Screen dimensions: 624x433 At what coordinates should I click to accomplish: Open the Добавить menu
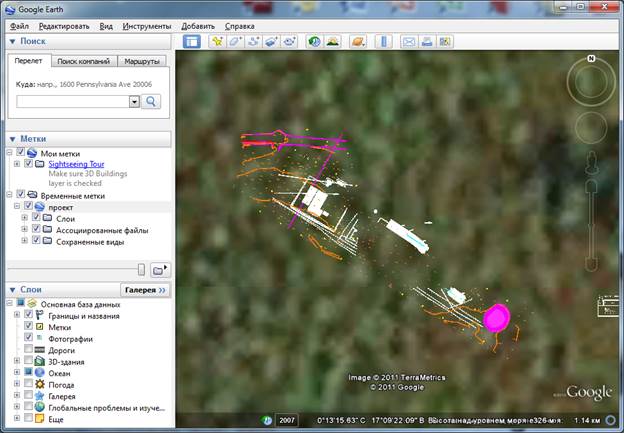pyautogui.click(x=198, y=26)
